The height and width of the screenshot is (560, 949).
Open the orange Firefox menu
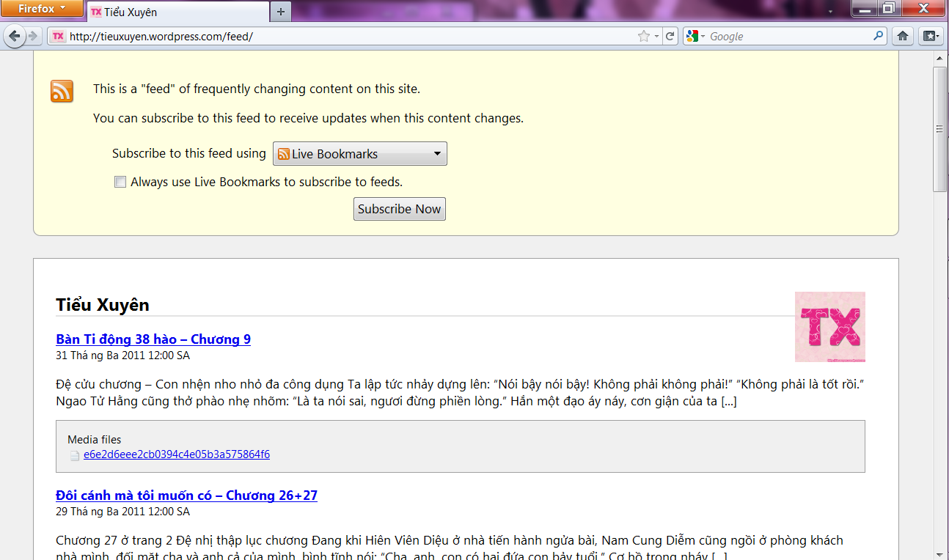tap(42, 9)
